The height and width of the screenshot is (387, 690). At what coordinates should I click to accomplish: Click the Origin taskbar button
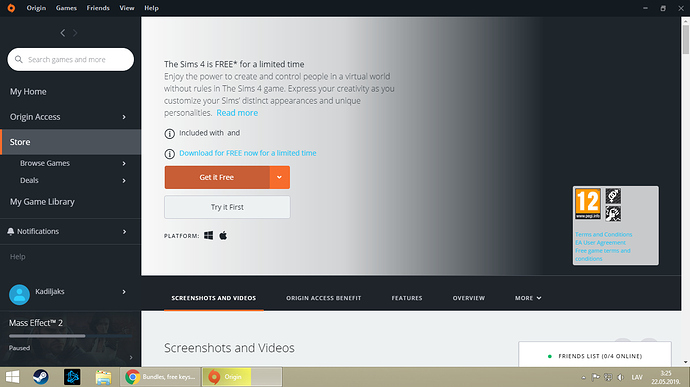point(242,377)
